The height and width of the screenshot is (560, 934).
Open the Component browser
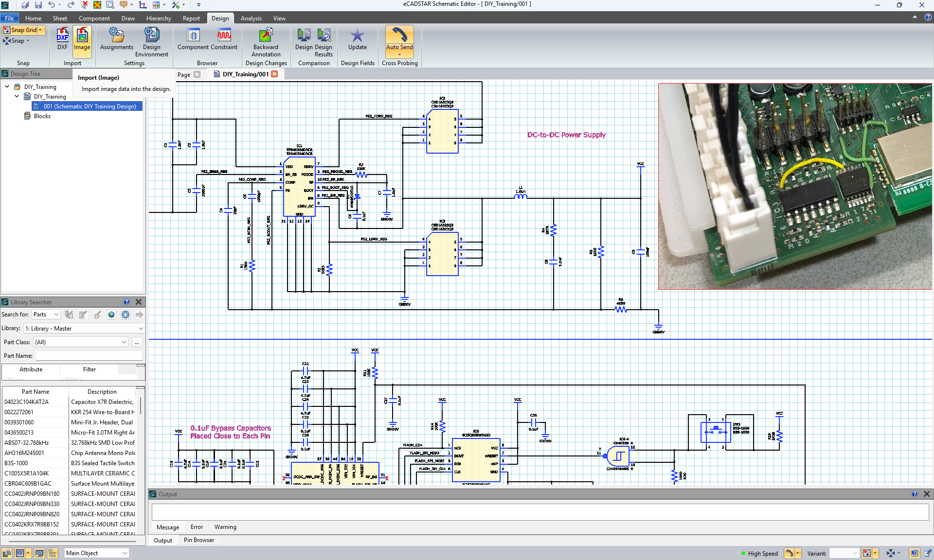[193, 38]
